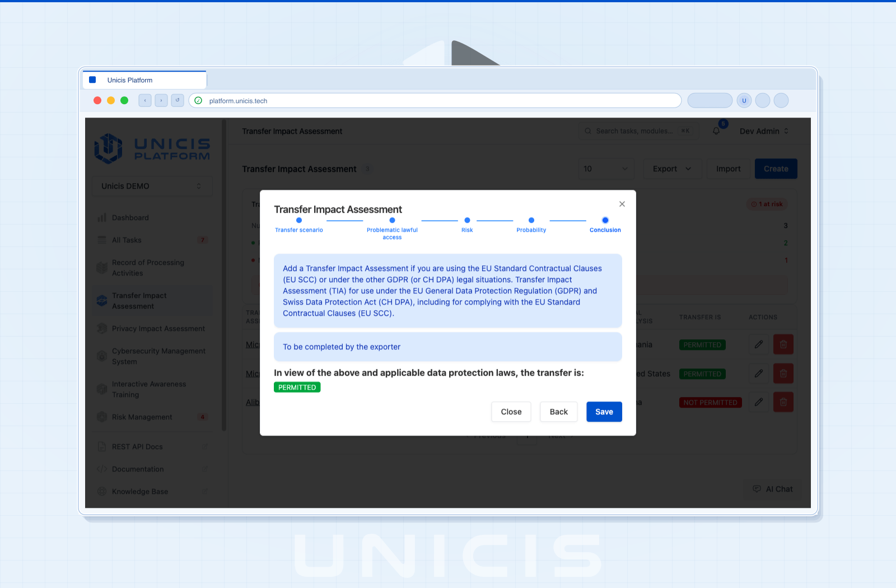Click the U profile avatar in browser bar
The width and height of the screenshot is (896, 588).
pyautogui.click(x=744, y=100)
